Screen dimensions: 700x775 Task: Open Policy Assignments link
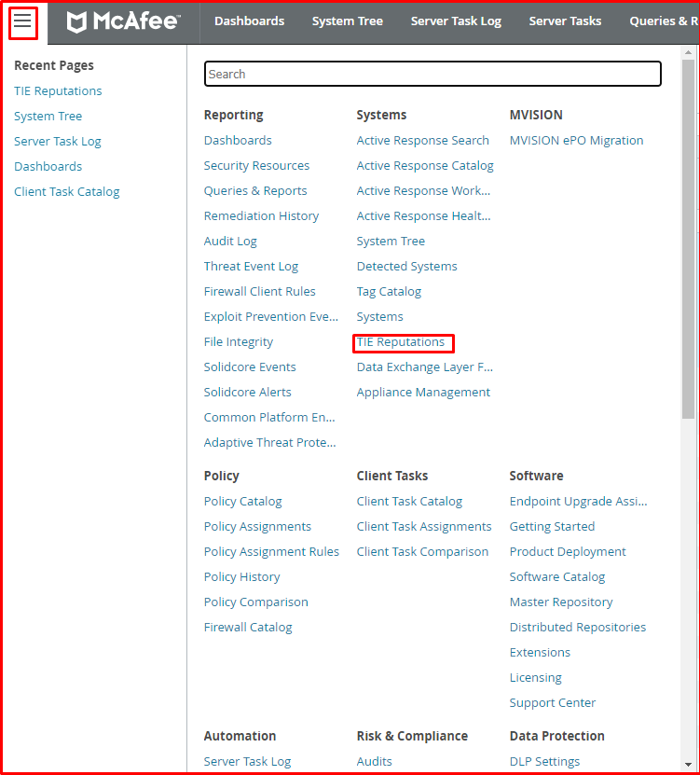tap(257, 526)
